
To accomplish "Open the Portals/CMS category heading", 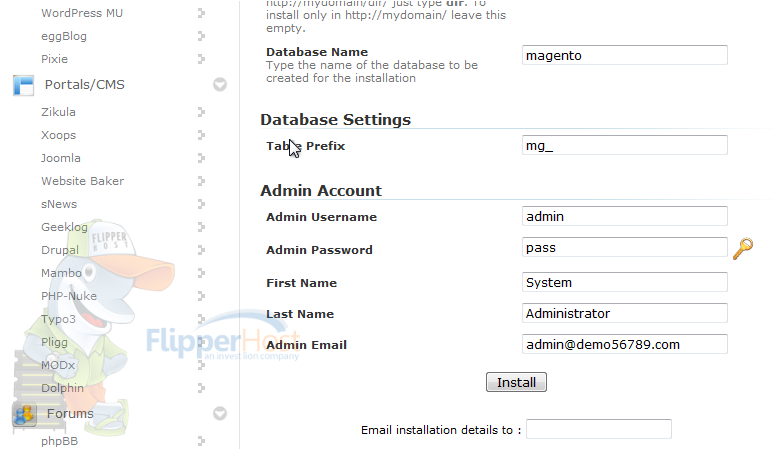I will click(85, 85).
